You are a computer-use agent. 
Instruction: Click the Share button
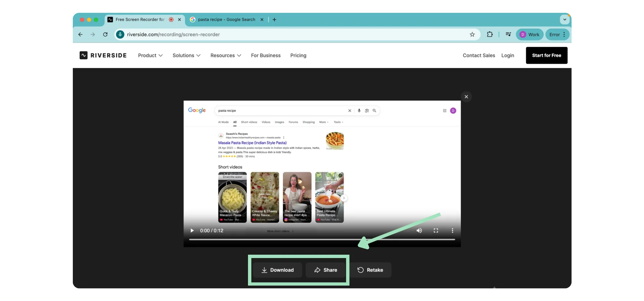[326, 270]
